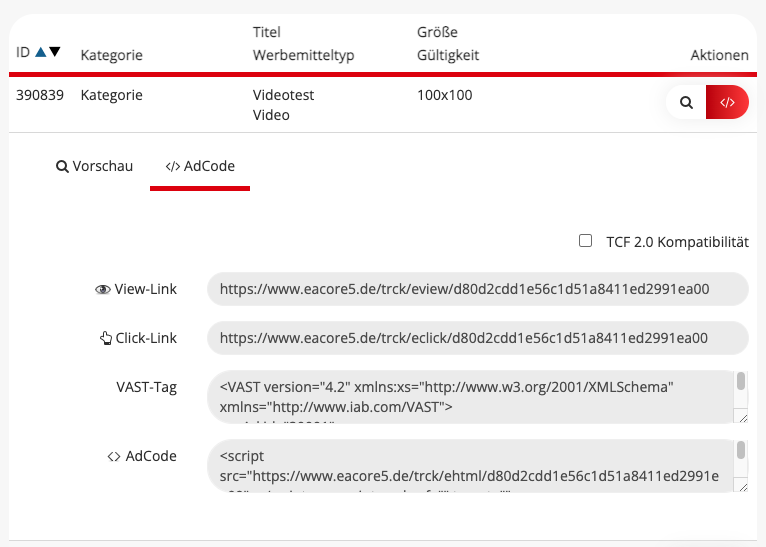Click the Kategorie column header
766x547 pixels.
(x=111, y=56)
